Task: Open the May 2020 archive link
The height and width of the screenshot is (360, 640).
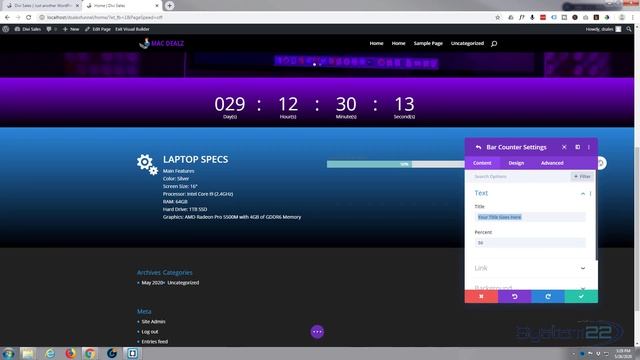Action: [153, 282]
